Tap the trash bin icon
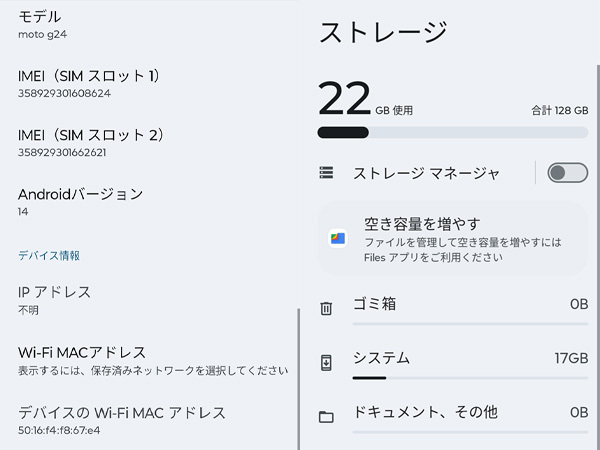Viewport: 600px width, 450px height. 326,308
